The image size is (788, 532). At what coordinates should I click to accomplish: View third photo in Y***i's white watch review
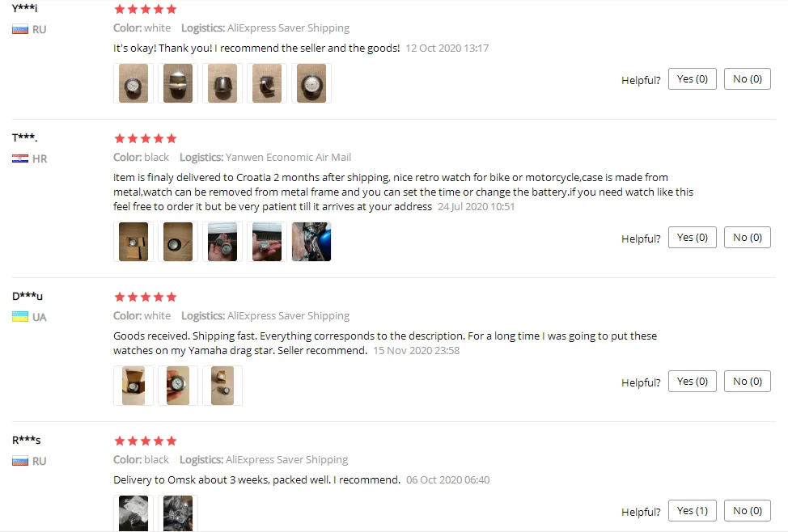pos(222,83)
